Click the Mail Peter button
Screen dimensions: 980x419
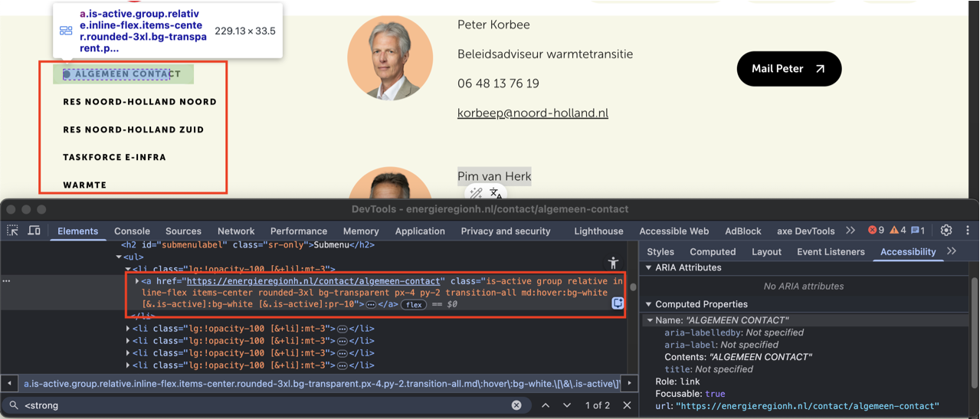(x=788, y=69)
